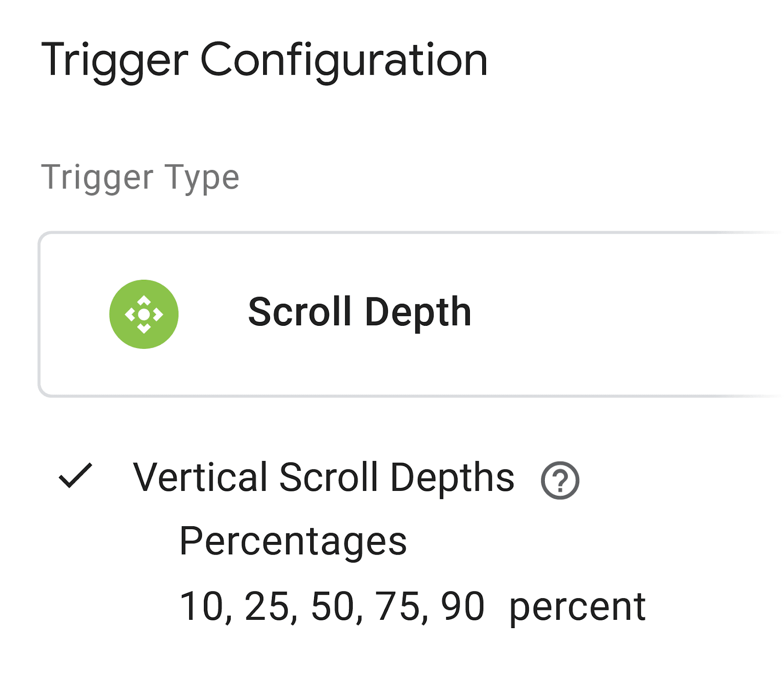Click the Scroll Depth row to switch trigger
Image resolution: width=784 pixels, height=683 pixels.
pyautogui.click(x=392, y=314)
